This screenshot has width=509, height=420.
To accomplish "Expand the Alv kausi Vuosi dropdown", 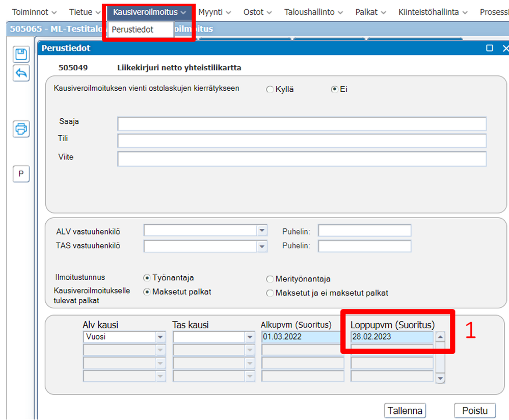I will (160, 337).
